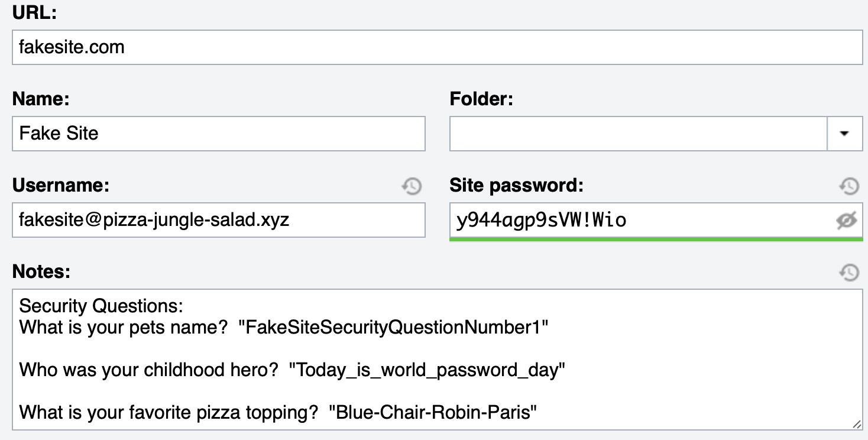Open the Username history icon
Screen dimensions: 868x440
[x=412, y=186]
